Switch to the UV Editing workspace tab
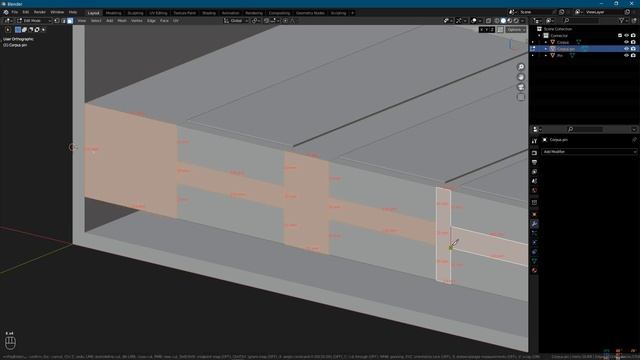Screen dimensions: 640x360 tap(158, 13)
